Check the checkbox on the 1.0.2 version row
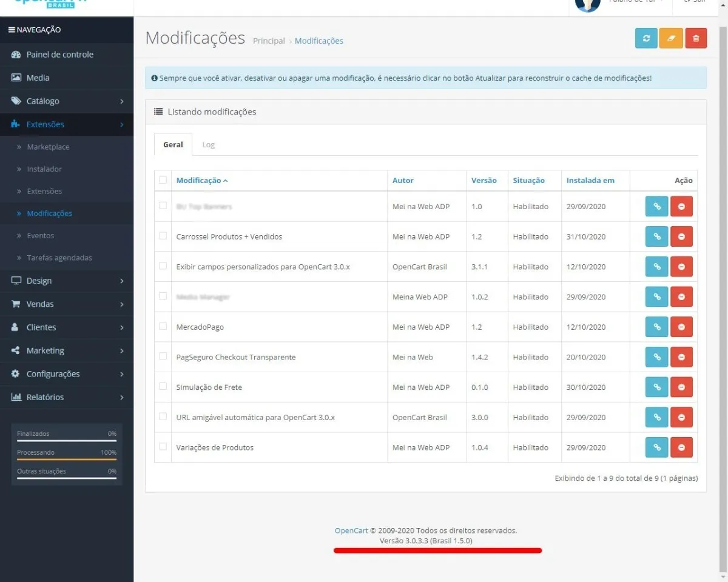Viewport: 728px width, 582px height. coord(163,296)
